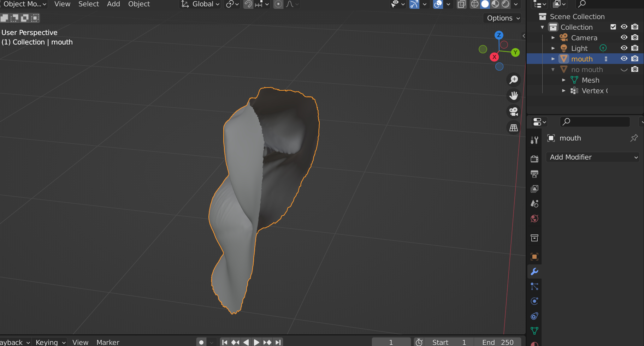Open the Particles properties tab
644x346 pixels.
coord(534,286)
